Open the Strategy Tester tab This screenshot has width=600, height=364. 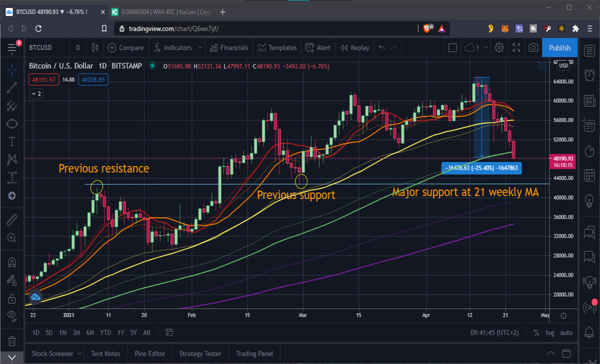(200, 353)
